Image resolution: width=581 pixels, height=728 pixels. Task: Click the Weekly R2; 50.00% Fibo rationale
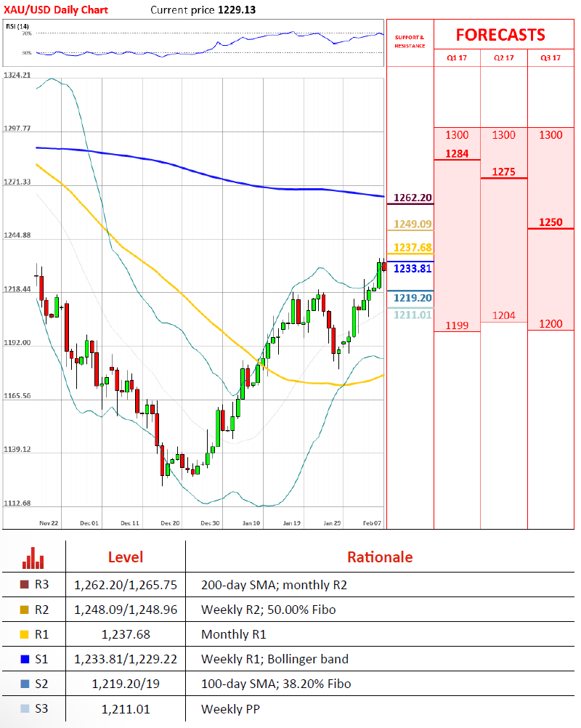coord(268,610)
